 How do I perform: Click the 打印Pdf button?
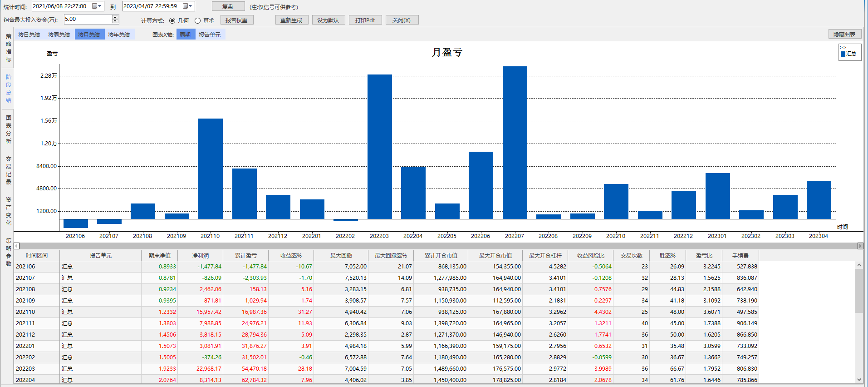365,20
